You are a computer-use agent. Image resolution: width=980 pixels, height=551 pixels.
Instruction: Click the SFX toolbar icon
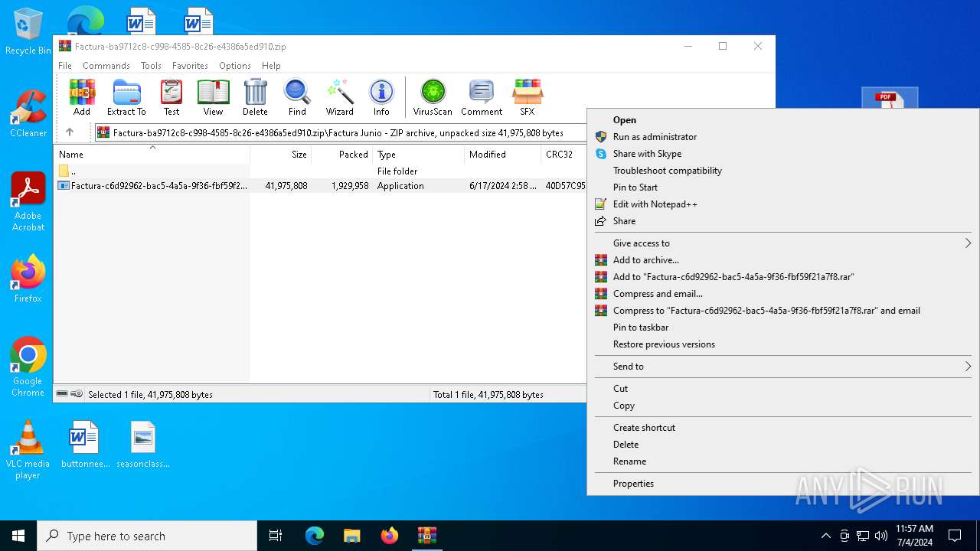(x=528, y=98)
